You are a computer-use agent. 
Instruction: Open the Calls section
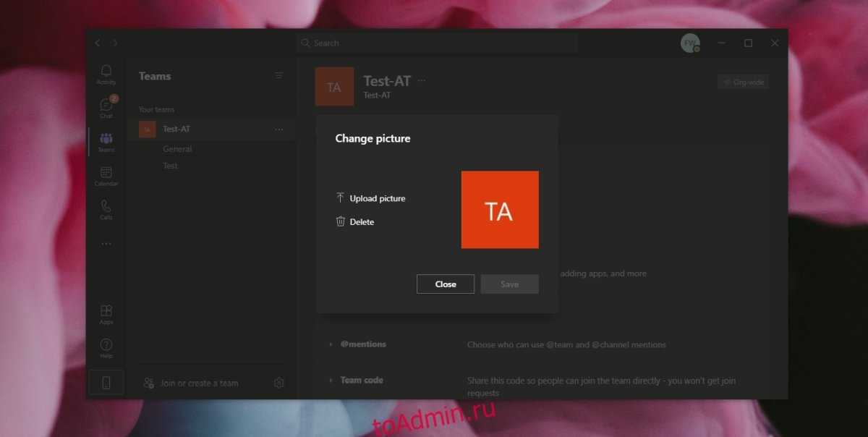pyautogui.click(x=106, y=210)
